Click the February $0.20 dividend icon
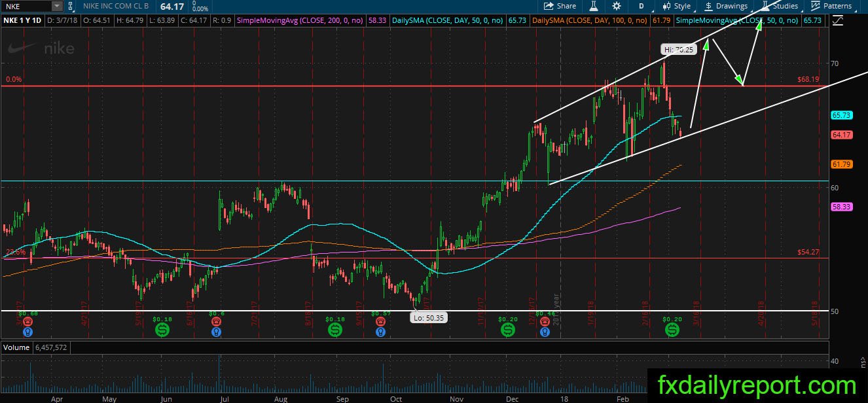This screenshot has width=868, height=403. pyautogui.click(x=672, y=331)
